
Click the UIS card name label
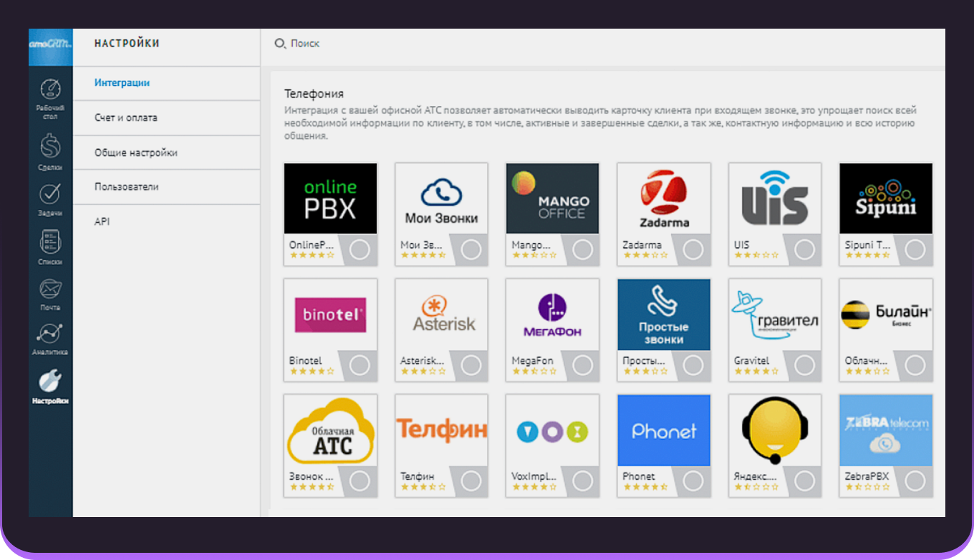pyautogui.click(x=741, y=245)
